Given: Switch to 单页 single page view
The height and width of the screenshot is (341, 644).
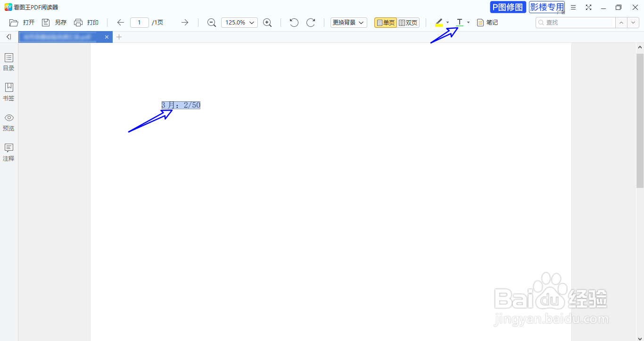Looking at the screenshot, I should click(x=386, y=23).
